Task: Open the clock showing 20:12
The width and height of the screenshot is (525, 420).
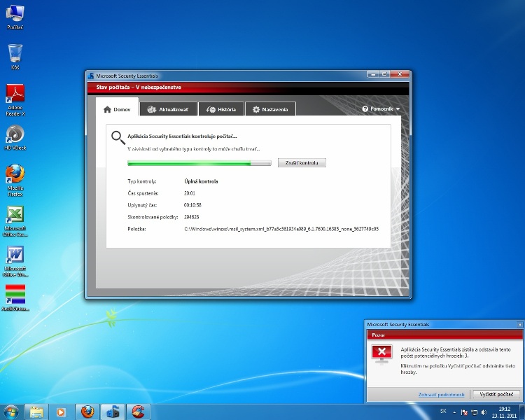Action: [x=504, y=412]
